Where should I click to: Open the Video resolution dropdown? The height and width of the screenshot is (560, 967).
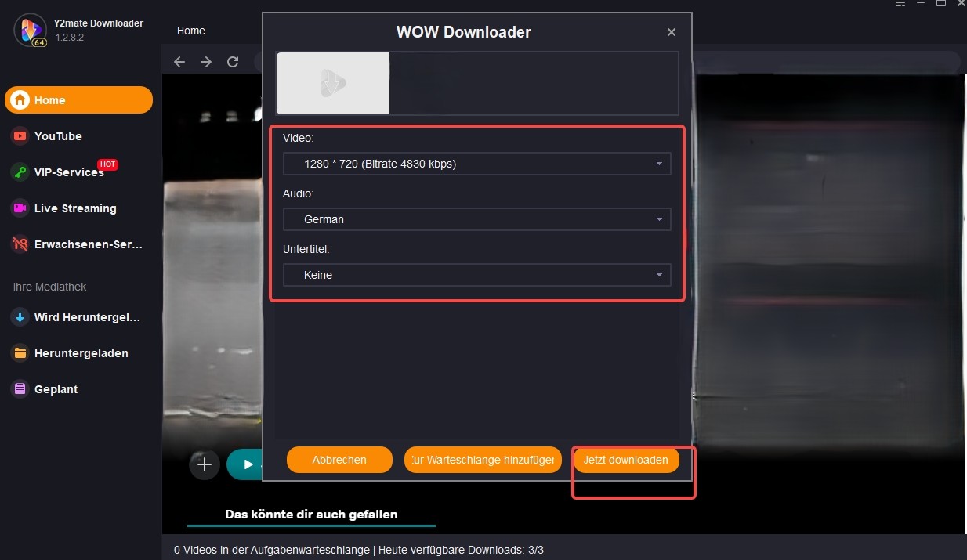476,164
